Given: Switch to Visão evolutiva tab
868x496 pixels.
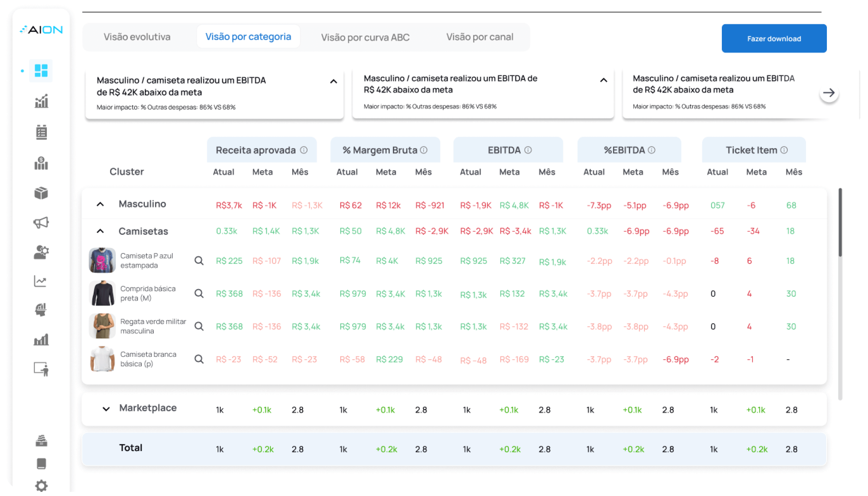Looking at the screenshot, I should (x=137, y=37).
